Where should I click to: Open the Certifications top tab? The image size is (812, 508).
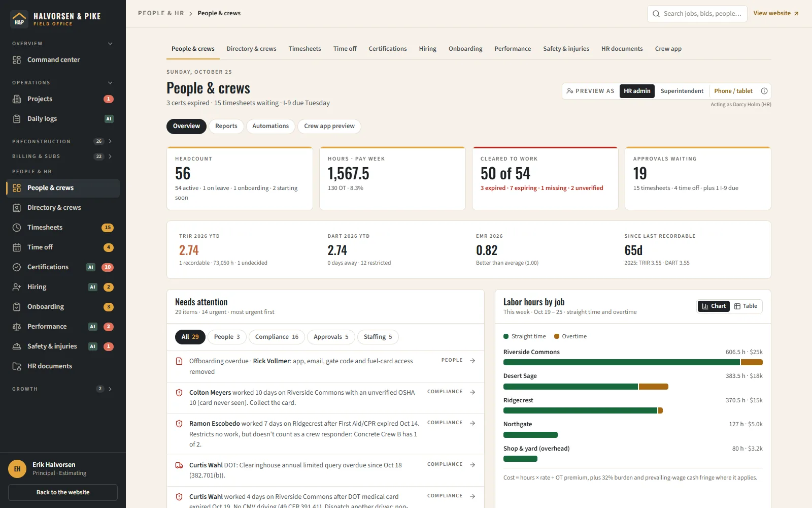tap(388, 49)
